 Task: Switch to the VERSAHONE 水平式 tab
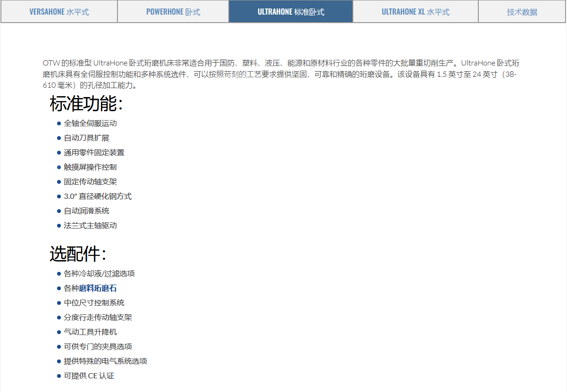59,12
